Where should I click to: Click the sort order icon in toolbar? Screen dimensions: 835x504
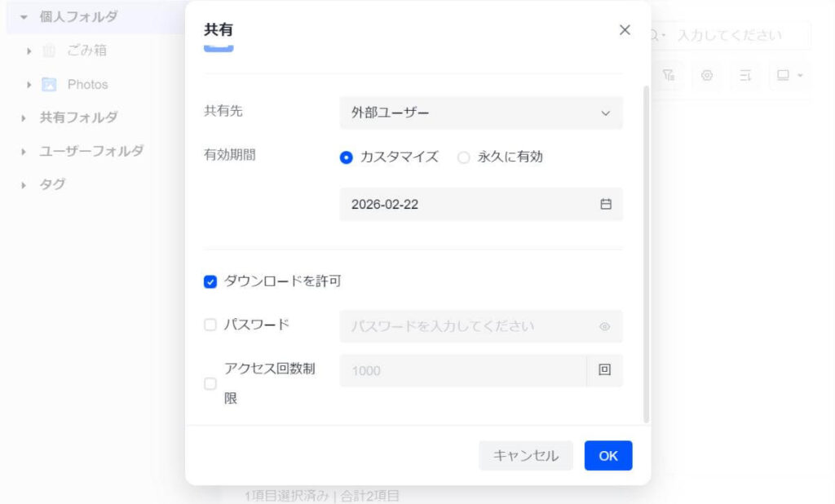[x=745, y=75]
